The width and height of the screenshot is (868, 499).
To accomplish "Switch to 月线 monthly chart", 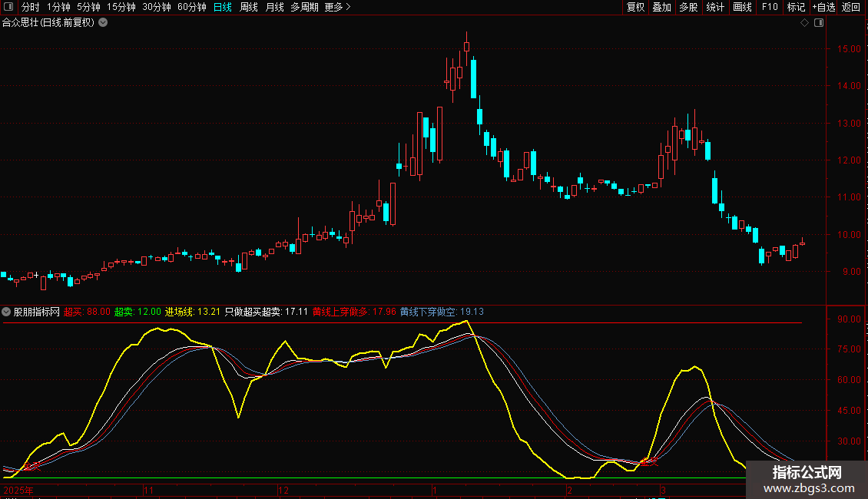I will [x=274, y=7].
